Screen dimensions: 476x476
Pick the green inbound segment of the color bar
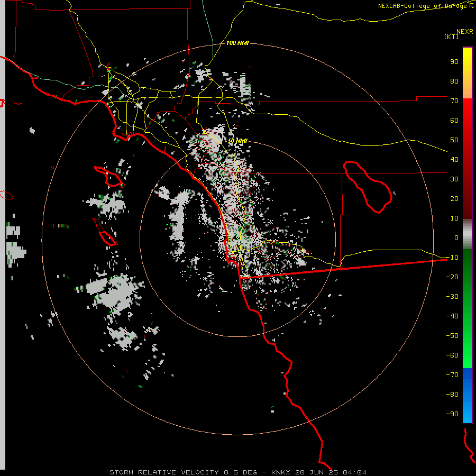[467, 309]
